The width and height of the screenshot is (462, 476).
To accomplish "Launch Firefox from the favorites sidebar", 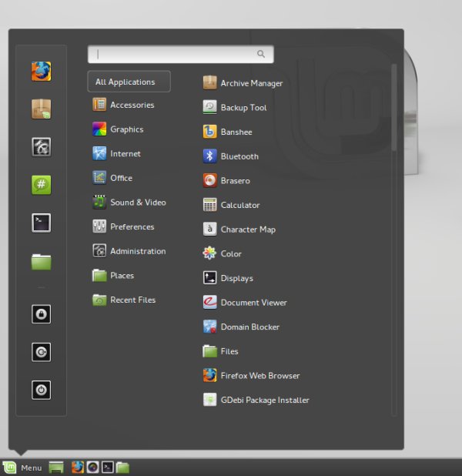I will click(x=41, y=72).
